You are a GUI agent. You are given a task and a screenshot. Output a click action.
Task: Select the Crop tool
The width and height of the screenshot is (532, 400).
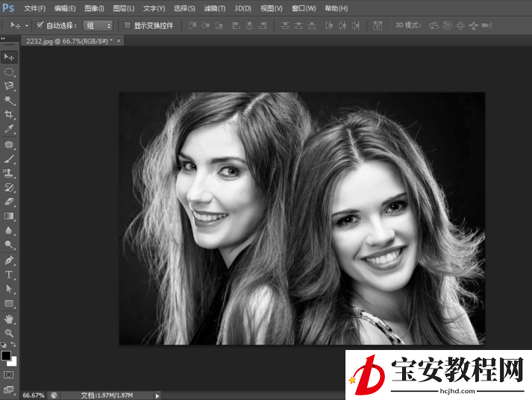(x=9, y=114)
